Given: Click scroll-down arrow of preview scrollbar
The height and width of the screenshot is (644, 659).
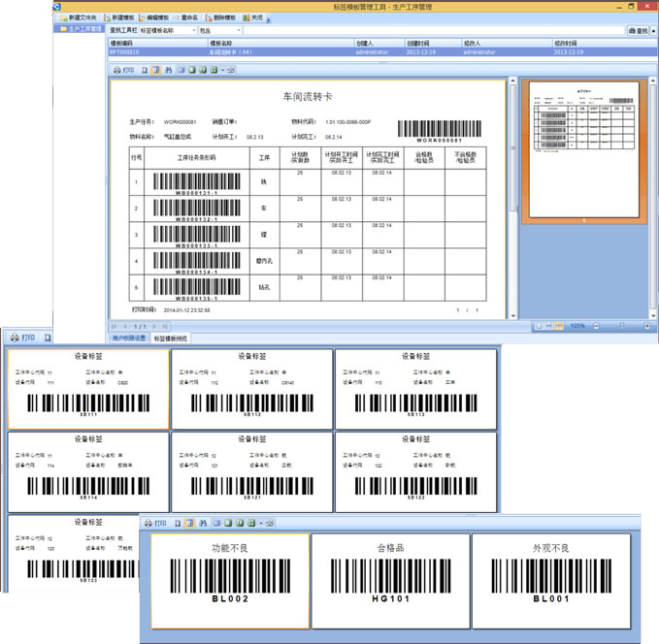Looking at the screenshot, I should [x=513, y=316].
